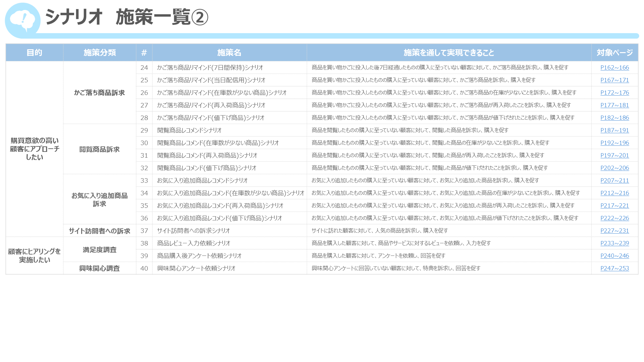The width and height of the screenshot is (644, 362).
Task: Select row number 37 cell
Action: (144, 231)
